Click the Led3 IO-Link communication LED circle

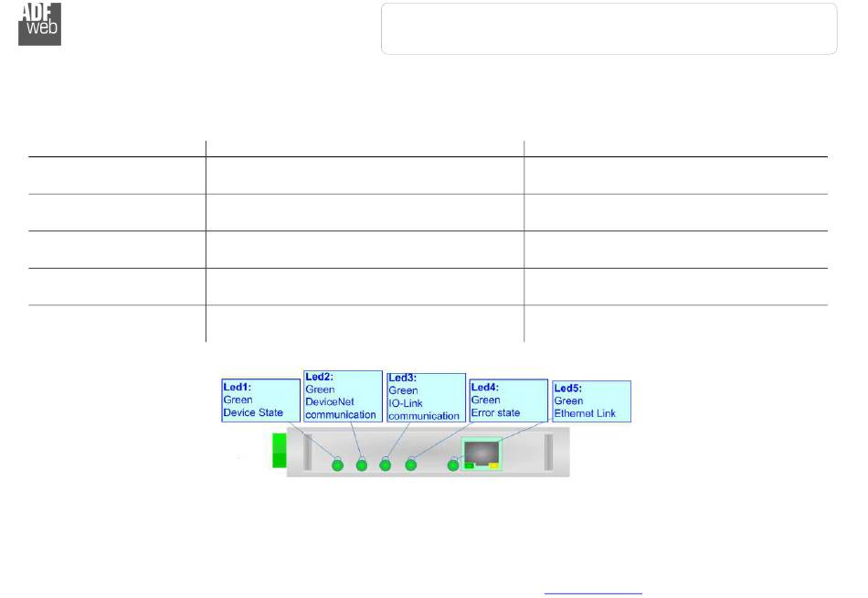pyautogui.click(x=386, y=465)
